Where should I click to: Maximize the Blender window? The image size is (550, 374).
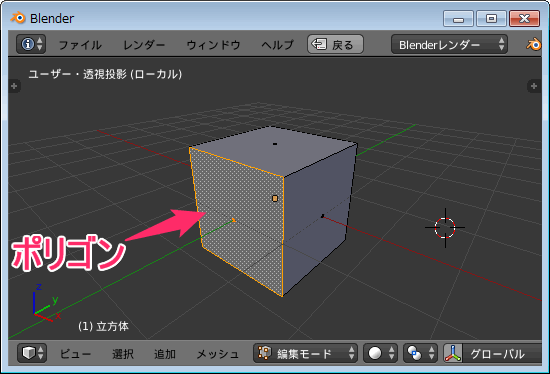pos(491,19)
